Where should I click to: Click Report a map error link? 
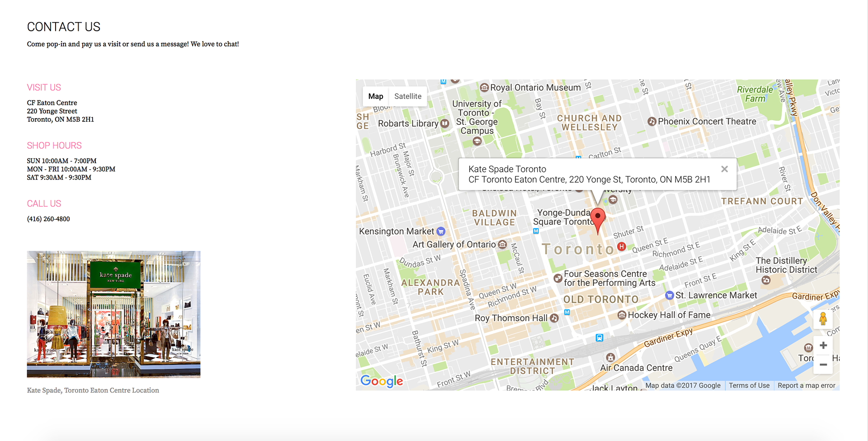[x=807, y=385]
